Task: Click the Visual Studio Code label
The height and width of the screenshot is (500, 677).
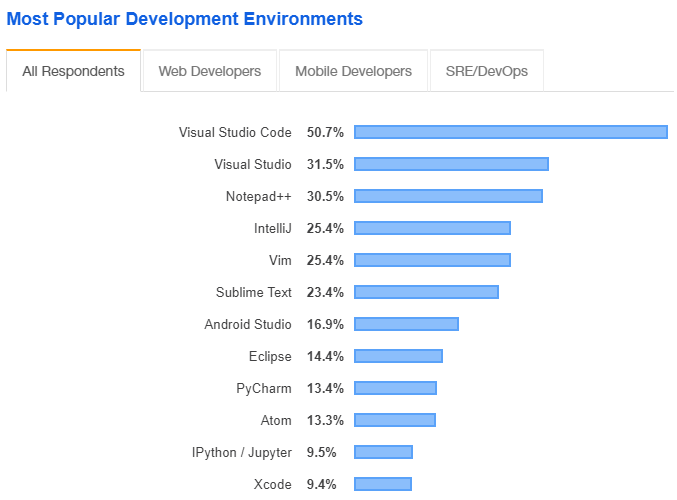Action: tap(235, 132)
